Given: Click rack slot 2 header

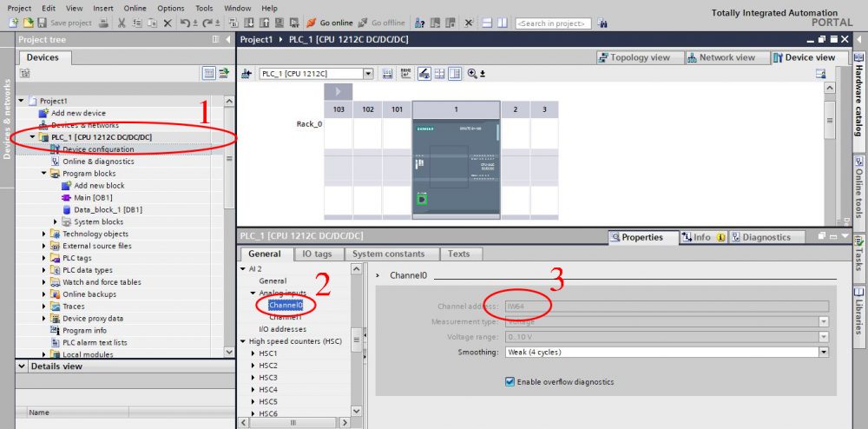Looking at the screenshot, I should pyautogui.click(x=515, y=109).
